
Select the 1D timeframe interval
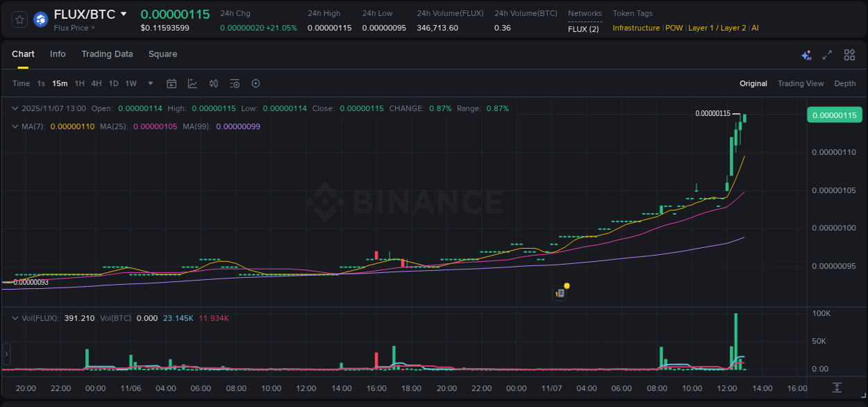tap(112, 83)
